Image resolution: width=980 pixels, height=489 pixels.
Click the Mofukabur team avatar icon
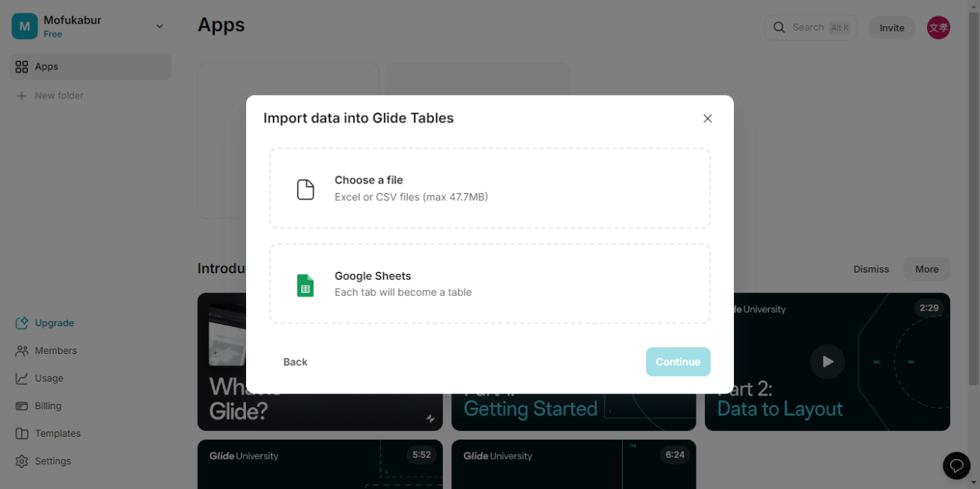(x=25, y=26)
